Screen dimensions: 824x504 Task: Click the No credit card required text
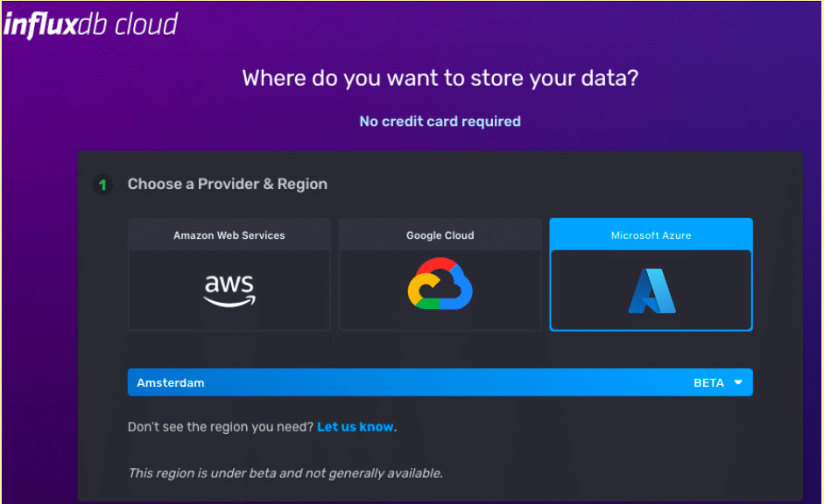440,121
